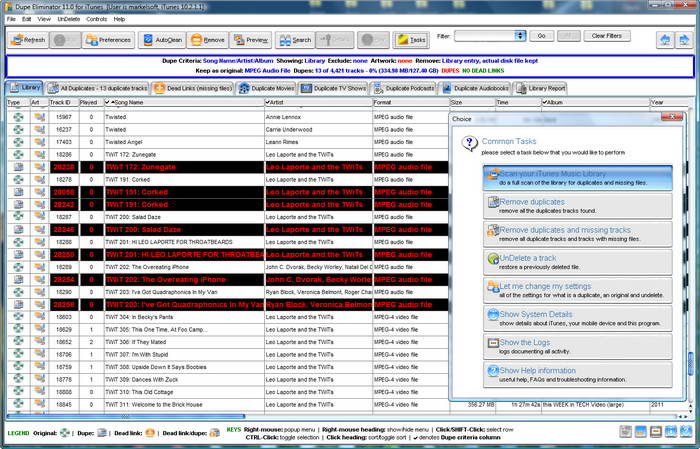Click the Art icon for track 16237
The image size is (700, 449).
40,129
